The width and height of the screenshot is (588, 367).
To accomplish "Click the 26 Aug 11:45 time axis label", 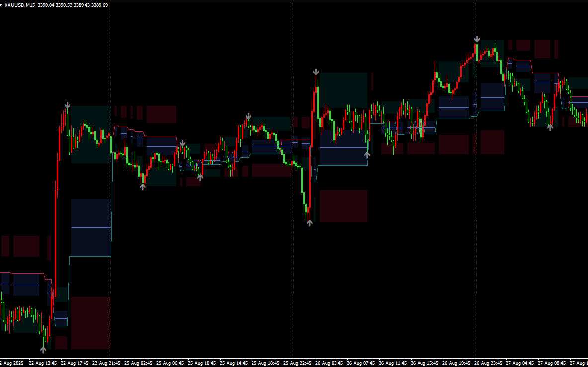I will pyautogui.click(x=393, y=363).
